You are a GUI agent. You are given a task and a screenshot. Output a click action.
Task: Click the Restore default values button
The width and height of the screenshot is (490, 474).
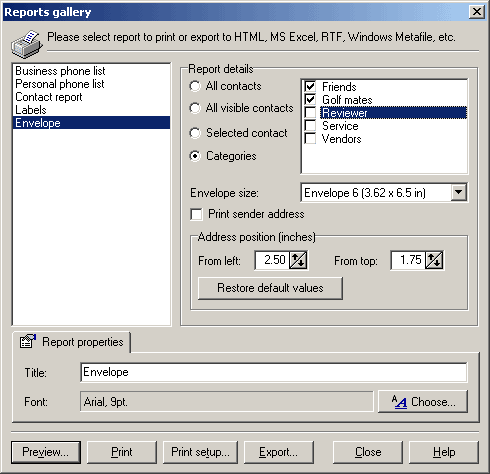pos(270,288)
